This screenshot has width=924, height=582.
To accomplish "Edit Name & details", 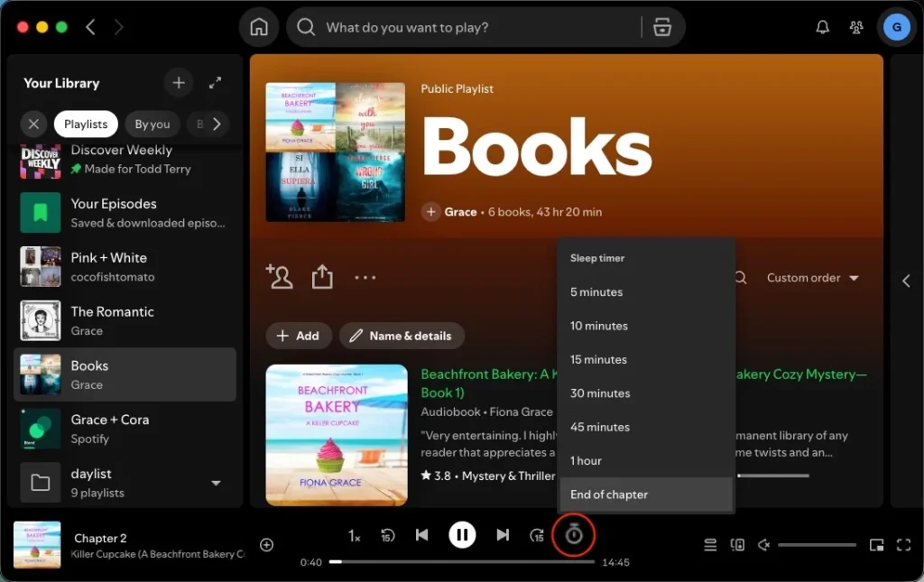I will [402, 336].
